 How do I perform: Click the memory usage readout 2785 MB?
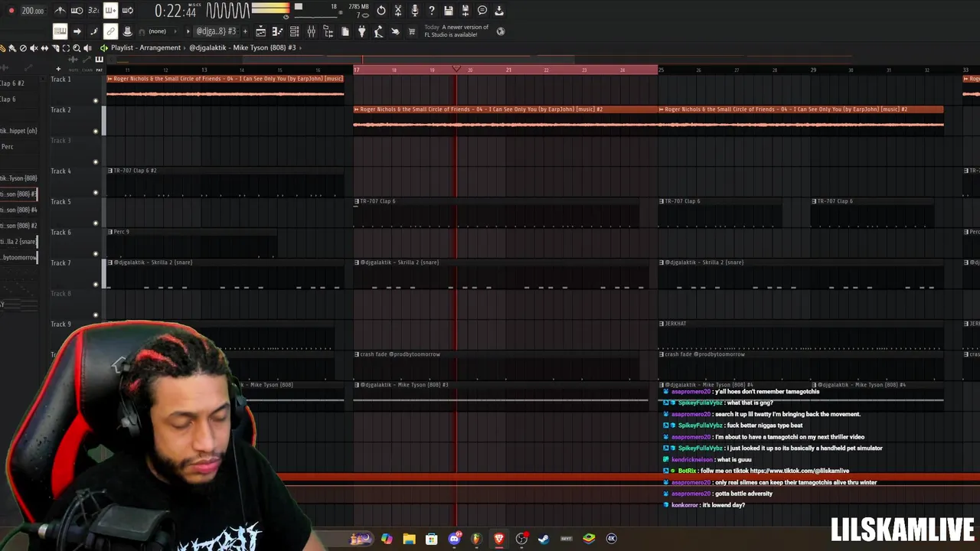coord(358,7)
